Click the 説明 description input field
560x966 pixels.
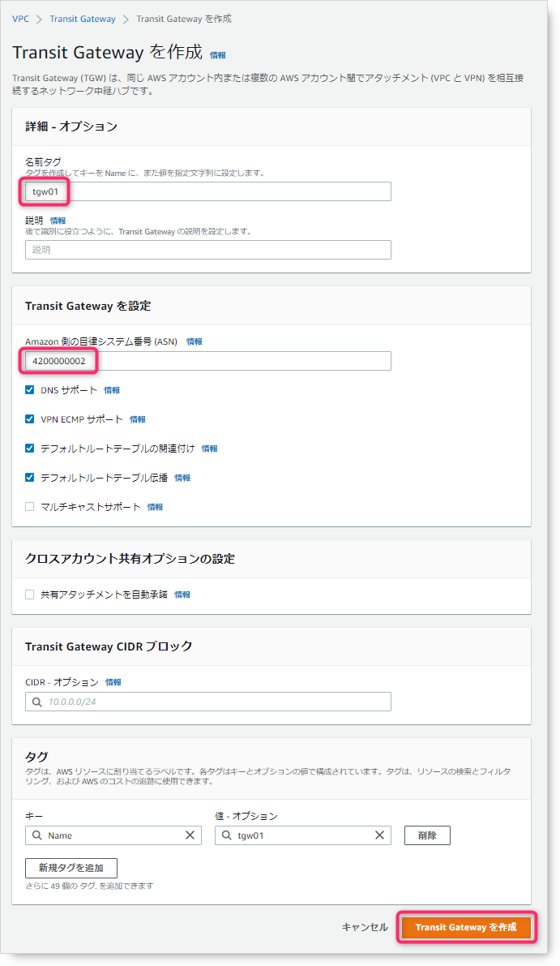pos(208,250)
